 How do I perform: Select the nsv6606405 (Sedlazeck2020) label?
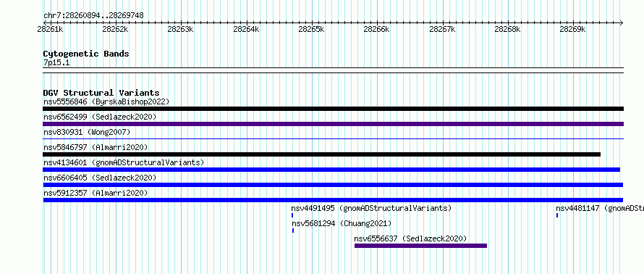coord(100,178)
